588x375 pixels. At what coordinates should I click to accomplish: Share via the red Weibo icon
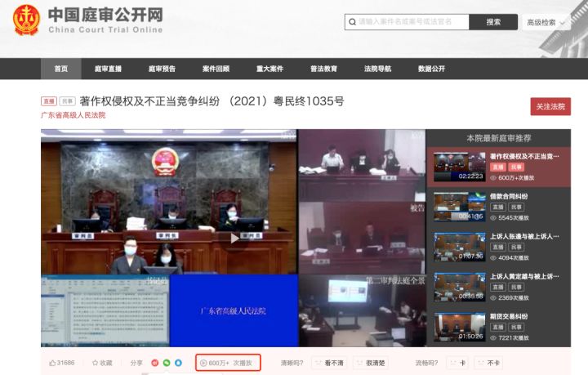pyautogui.click(x=154, y=363)
